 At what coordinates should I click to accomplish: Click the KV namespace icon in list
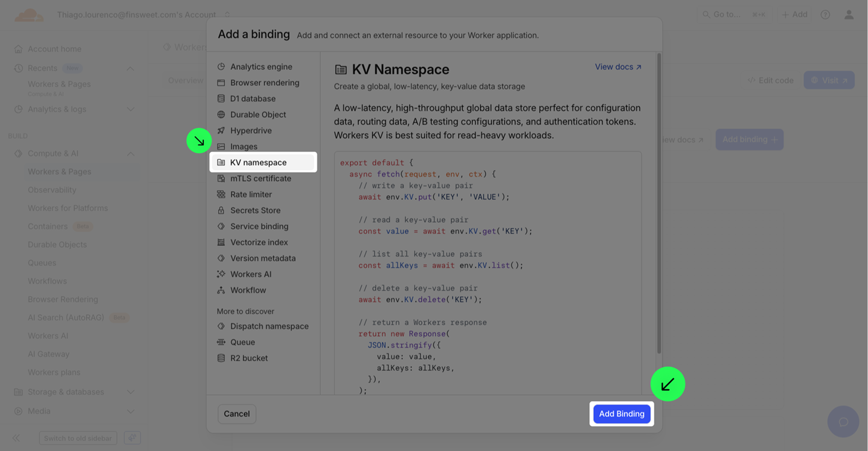click(221, 162)
